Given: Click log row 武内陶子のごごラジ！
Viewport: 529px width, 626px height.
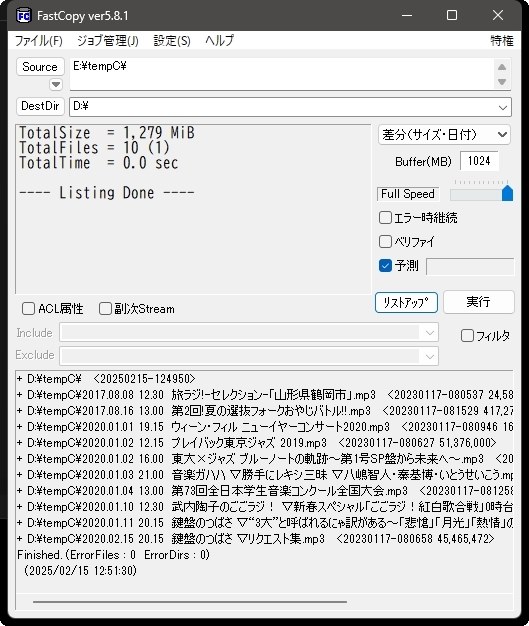Looking at the screenshot, I should pos(265,507).
